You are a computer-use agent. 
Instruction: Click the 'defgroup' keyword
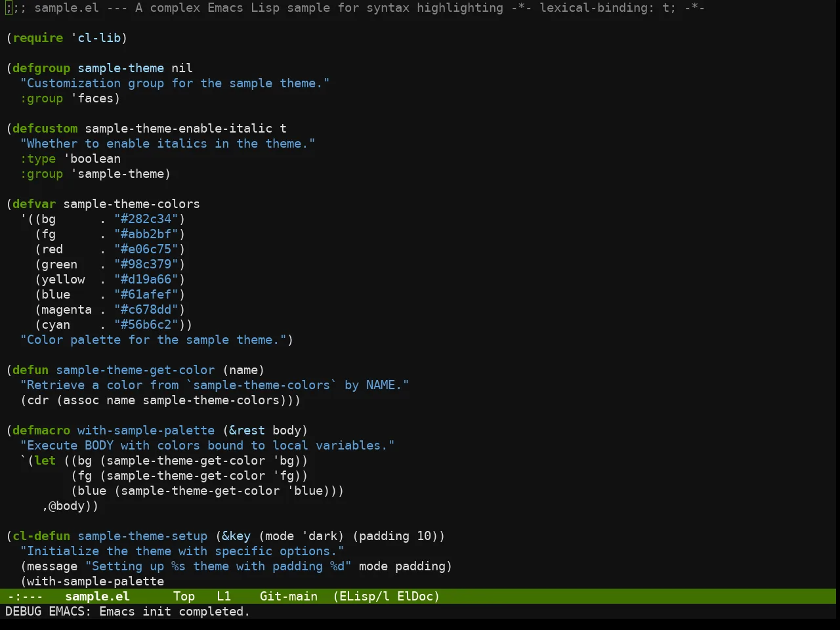[x=41, y=68]
